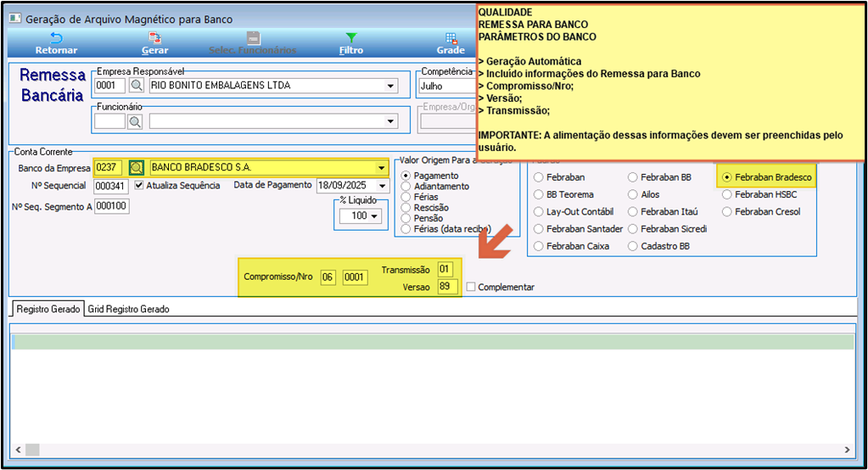868x470 pixels.
Task: Click the Grade toolbar icon
Action: tap(451, 38)
